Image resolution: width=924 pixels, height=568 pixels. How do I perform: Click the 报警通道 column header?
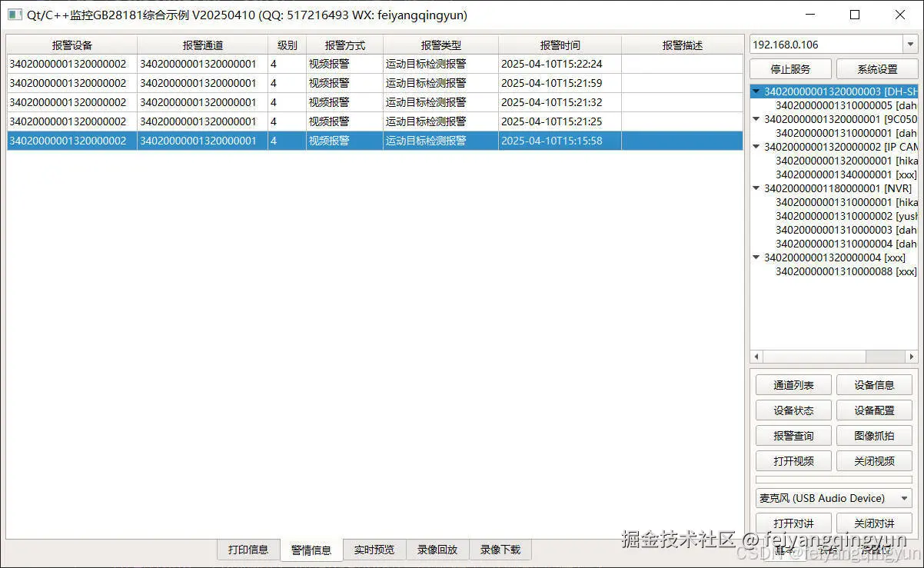203,45
